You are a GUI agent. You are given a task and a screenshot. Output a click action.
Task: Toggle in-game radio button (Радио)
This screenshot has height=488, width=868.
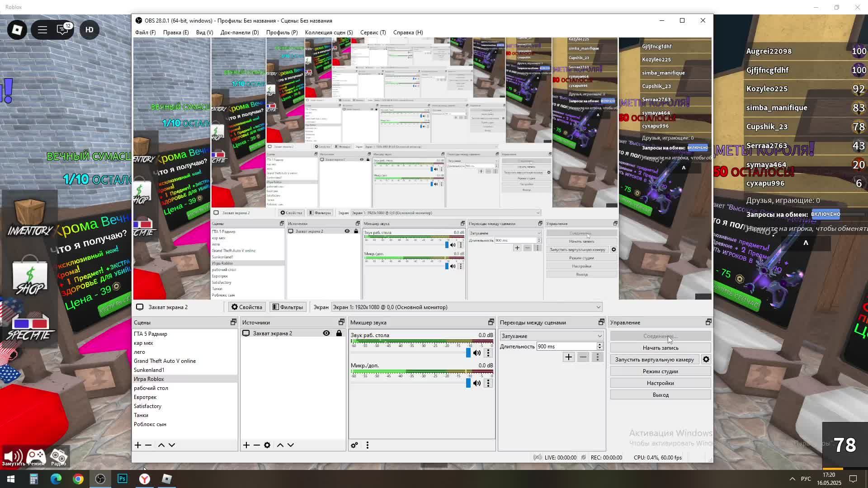pos(59,457)
